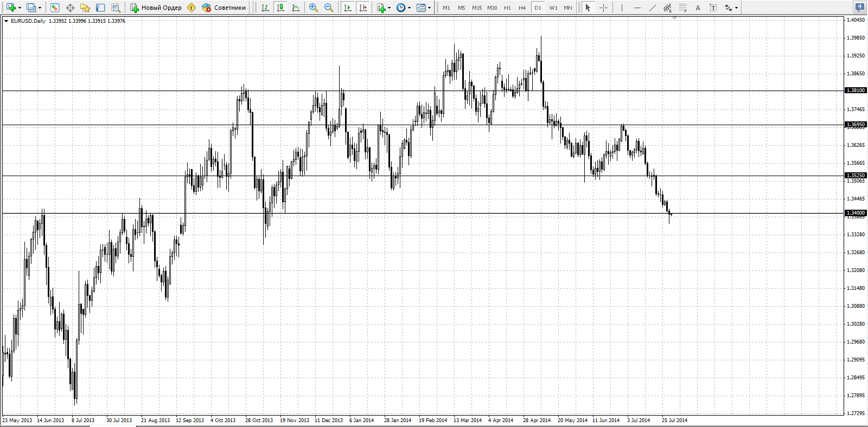Image resolution: width=868 pixels, height=427 pixels.
Task: Select the Crosshair tool
Action: [x=603, y=8]
